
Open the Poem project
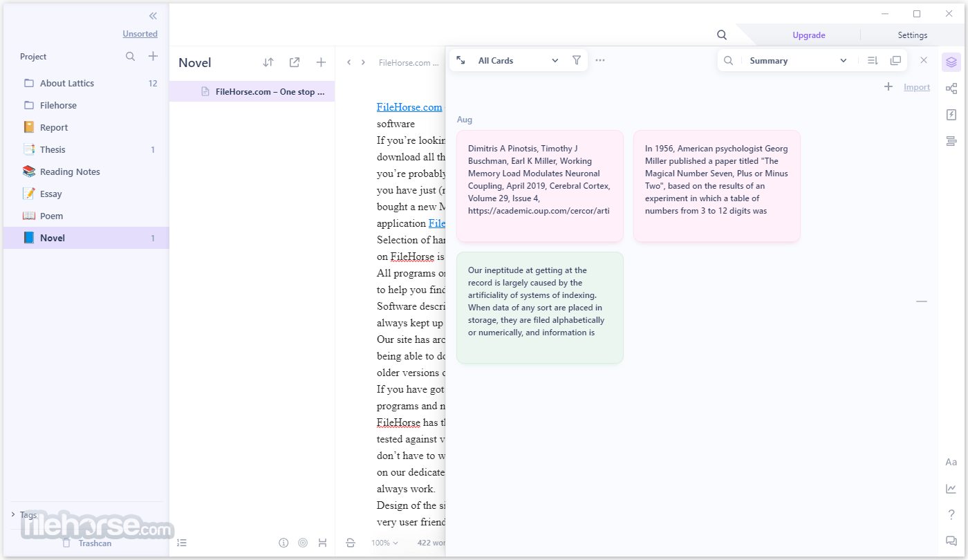point(86,216)
